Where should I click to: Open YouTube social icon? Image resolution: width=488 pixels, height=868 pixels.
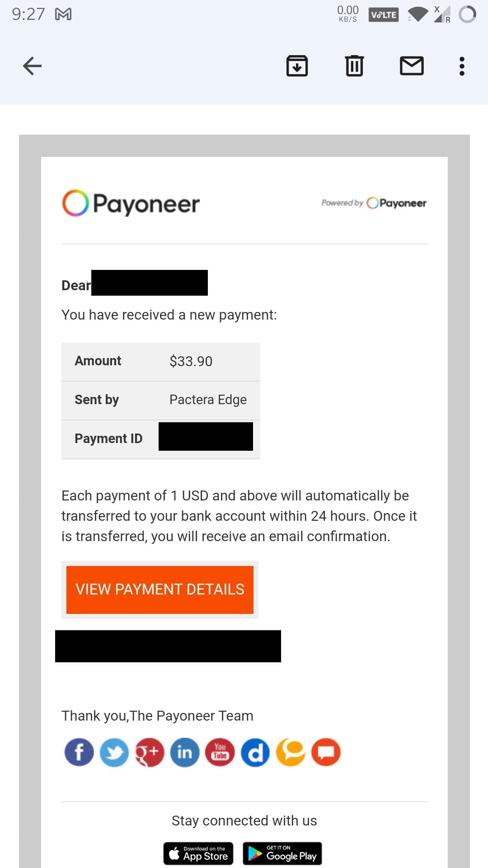220,752
